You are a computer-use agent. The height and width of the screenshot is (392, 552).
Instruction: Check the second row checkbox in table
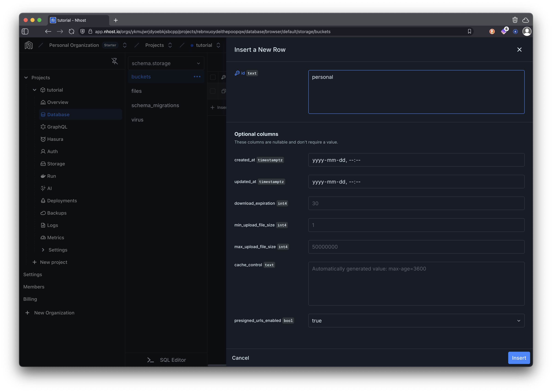pos(213,91)
